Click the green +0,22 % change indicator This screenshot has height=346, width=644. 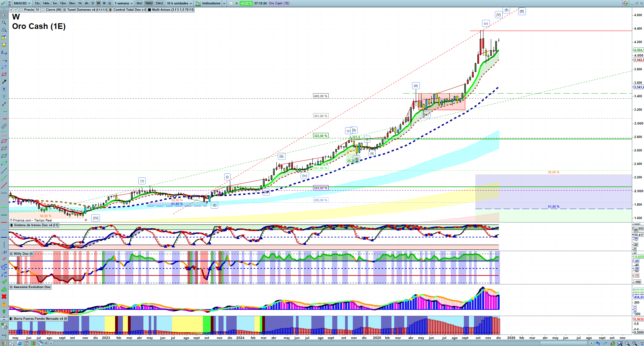246,3
